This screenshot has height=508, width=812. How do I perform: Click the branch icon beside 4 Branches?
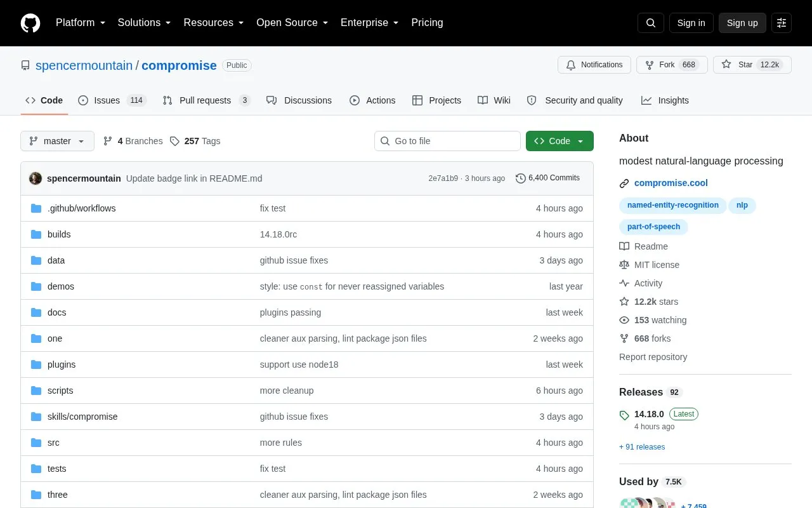(108, 141)
